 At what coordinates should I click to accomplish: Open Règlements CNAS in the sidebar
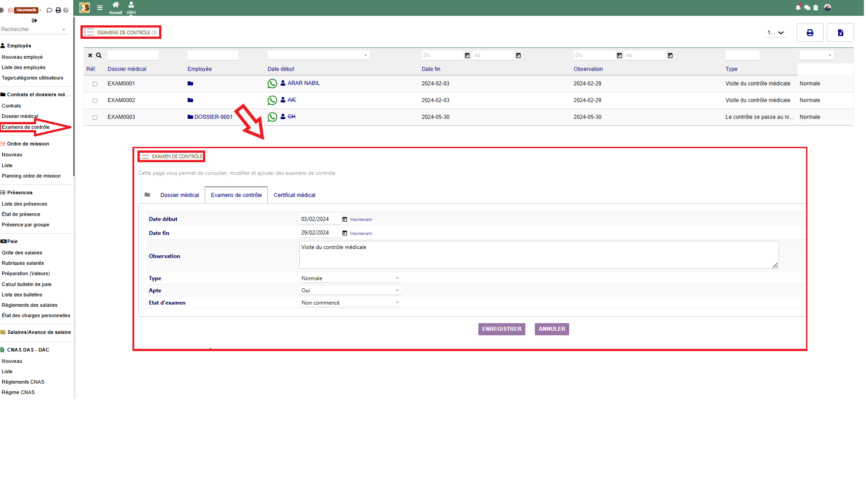click(23, 382)
